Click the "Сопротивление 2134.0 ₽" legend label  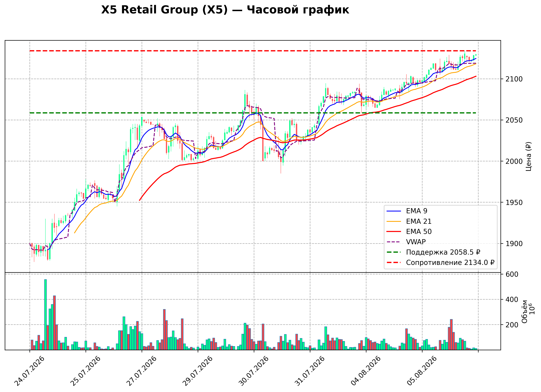[x=450, y=263]
